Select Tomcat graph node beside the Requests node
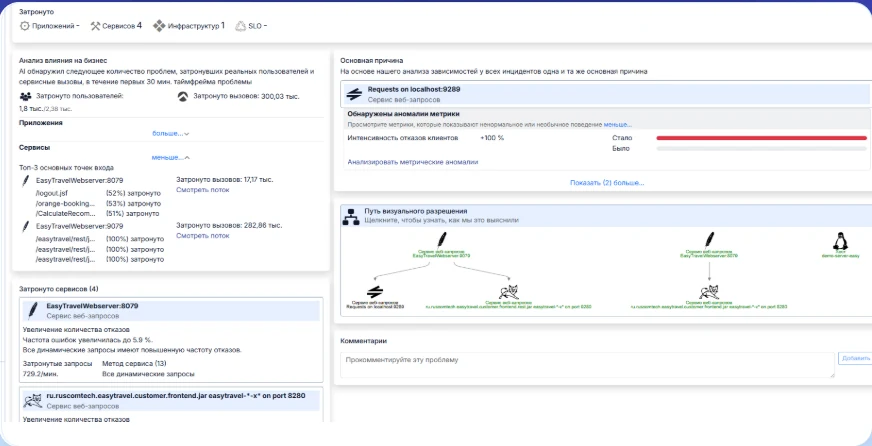 (509, 292)
